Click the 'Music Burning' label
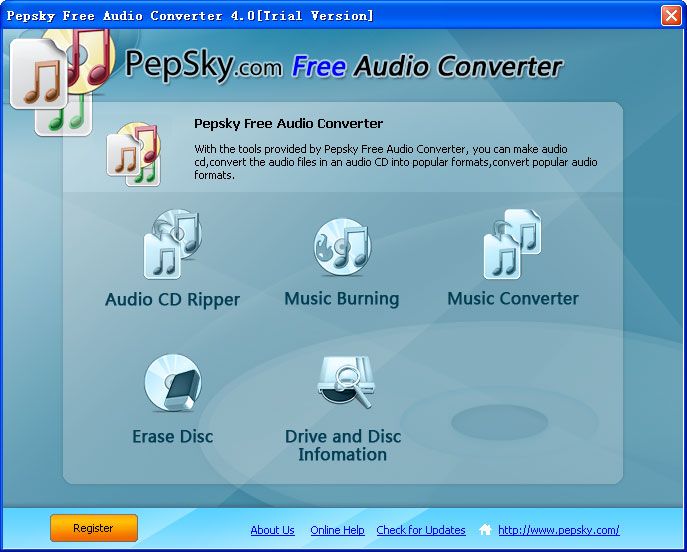This screenshot has height=552, width=687. coord(342,299)
